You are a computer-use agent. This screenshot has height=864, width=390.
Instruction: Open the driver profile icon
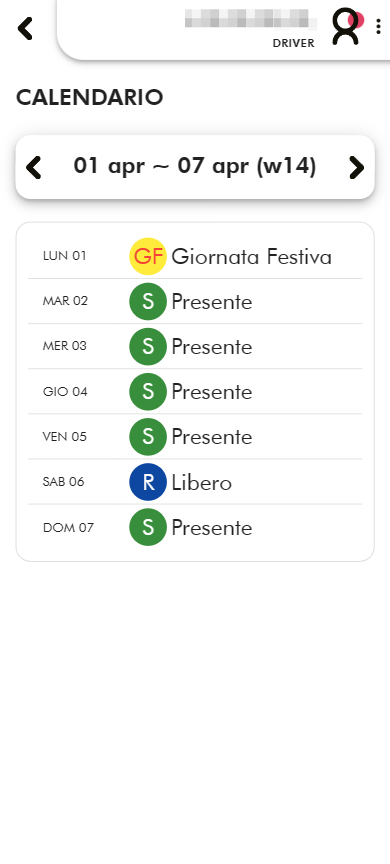point(346,26)
